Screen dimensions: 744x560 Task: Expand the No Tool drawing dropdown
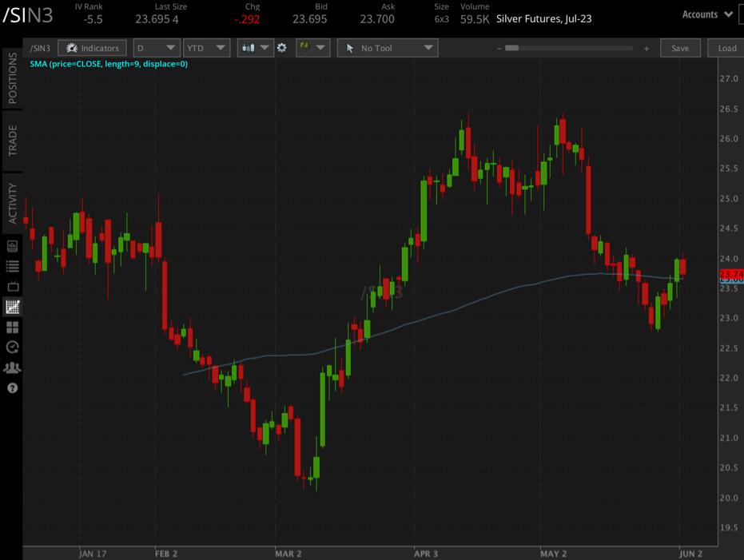(x=388, y=48)
